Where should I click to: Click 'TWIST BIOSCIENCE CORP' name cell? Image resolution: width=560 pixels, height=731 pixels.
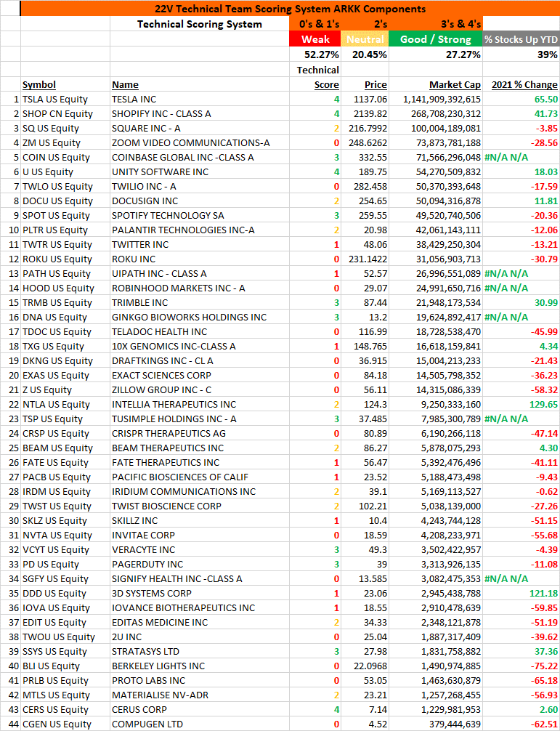click(x=200, y=506)
